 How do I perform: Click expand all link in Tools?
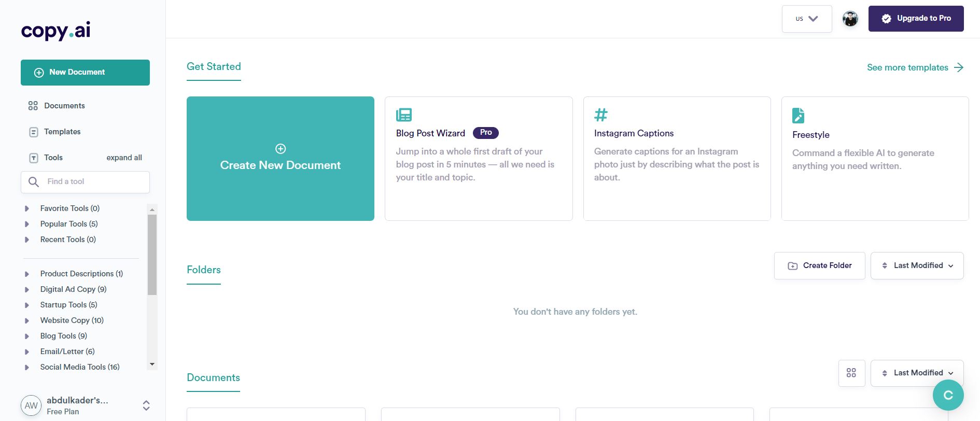coord(124,158)
